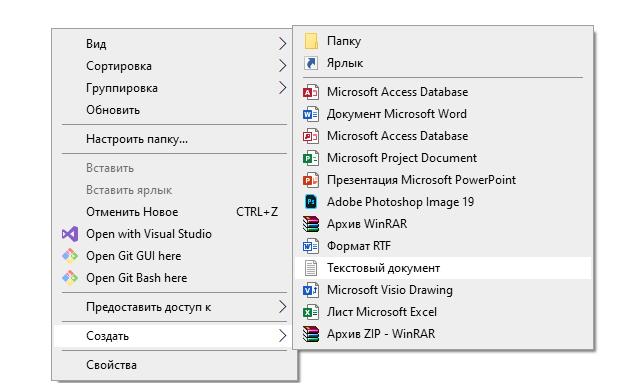631x383 pixels.
Task: Expand the Предоставить доступ к submenu arrow
Action: click(283, 307)
